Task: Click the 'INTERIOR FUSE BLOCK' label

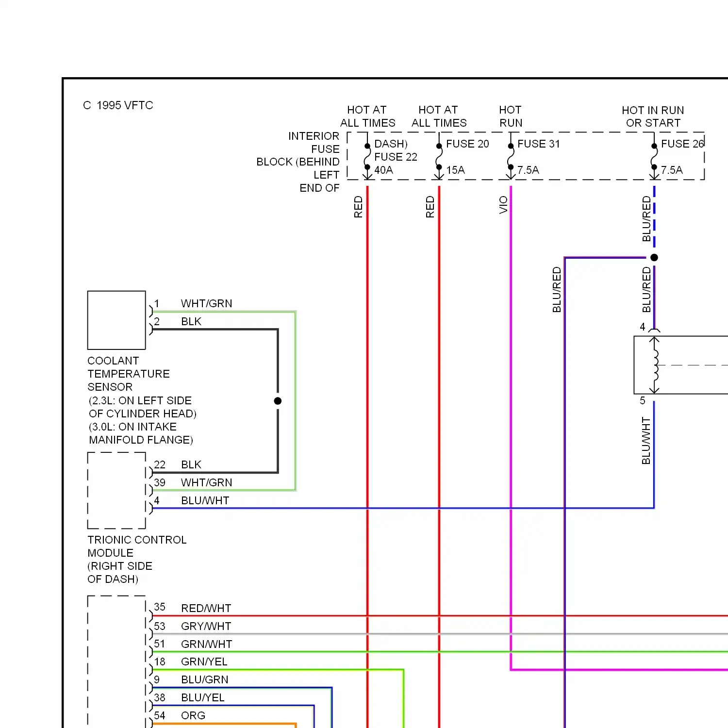Action: [298, 162]
